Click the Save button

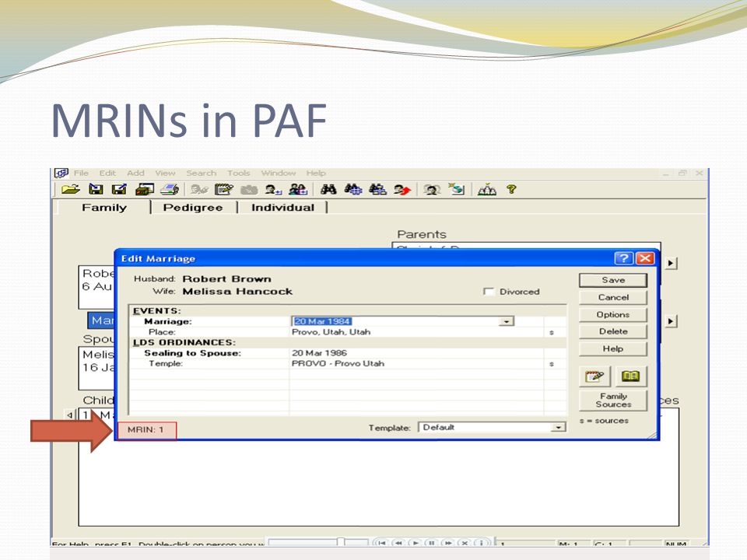coord(613,280)
